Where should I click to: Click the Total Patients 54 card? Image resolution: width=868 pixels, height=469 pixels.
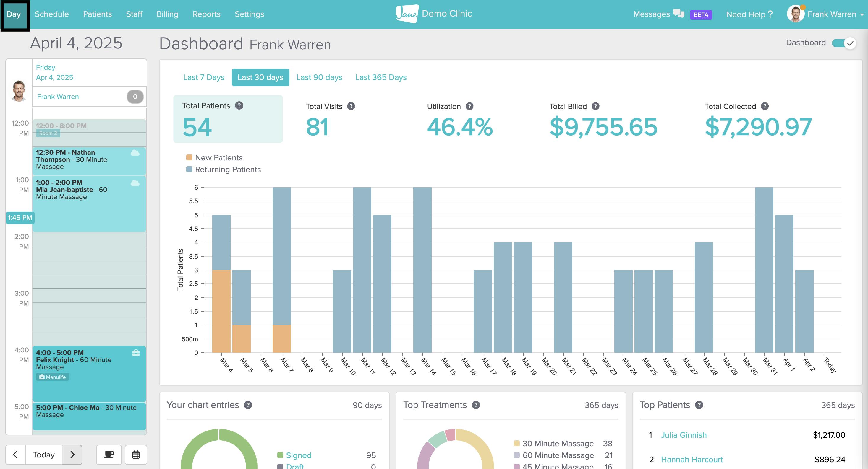click(x=228, y=119)
